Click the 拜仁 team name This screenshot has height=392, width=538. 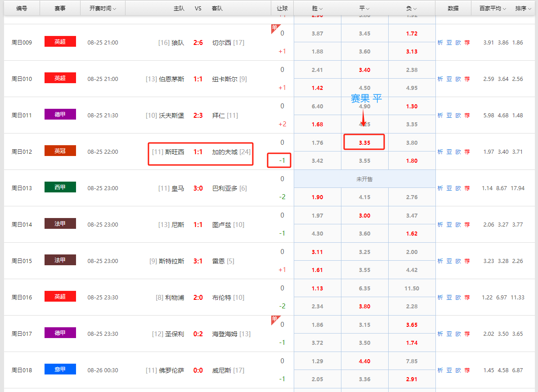click(x=218, y=116)
